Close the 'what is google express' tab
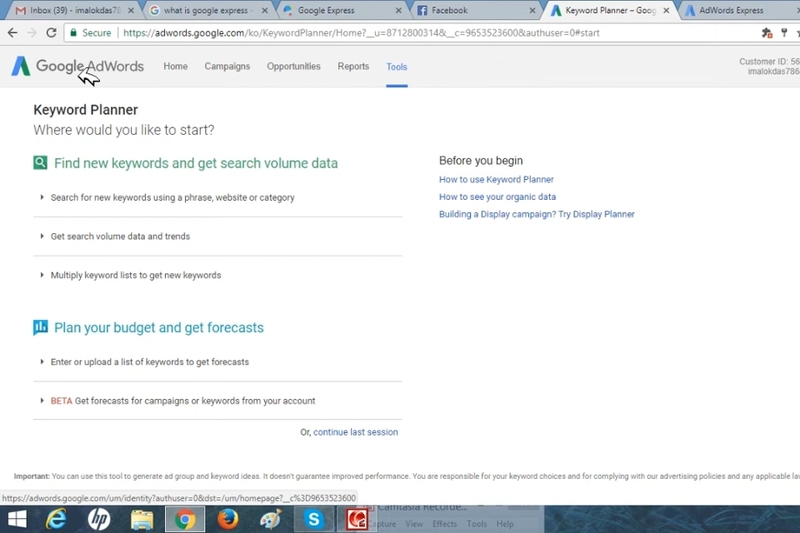The width and height of the screenshot is (800, 533). (x=265, y=10)
